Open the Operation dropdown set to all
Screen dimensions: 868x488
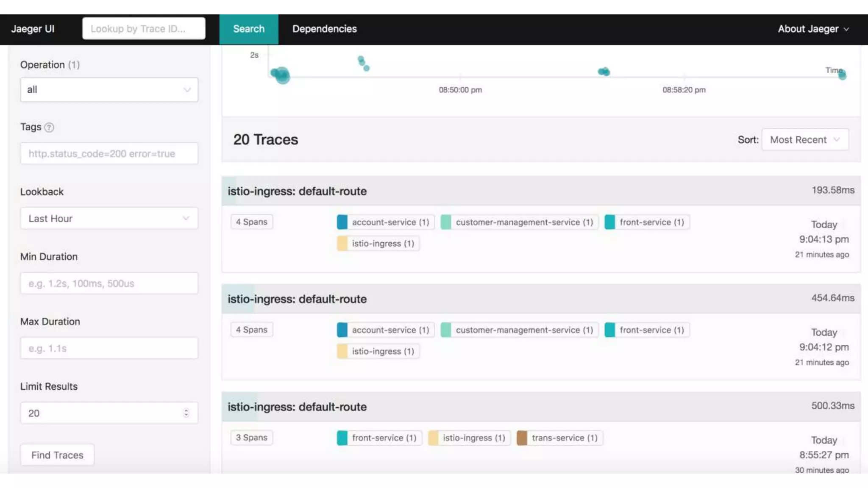109,90
